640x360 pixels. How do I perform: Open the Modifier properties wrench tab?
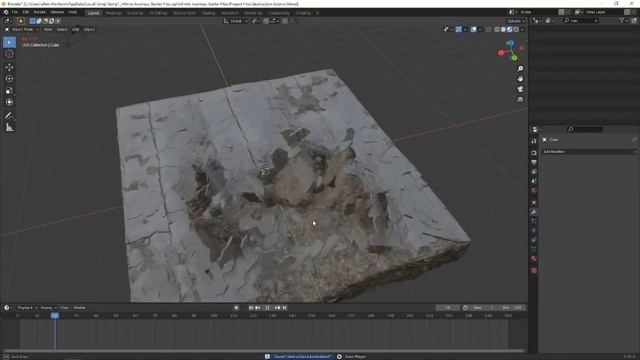534,212
